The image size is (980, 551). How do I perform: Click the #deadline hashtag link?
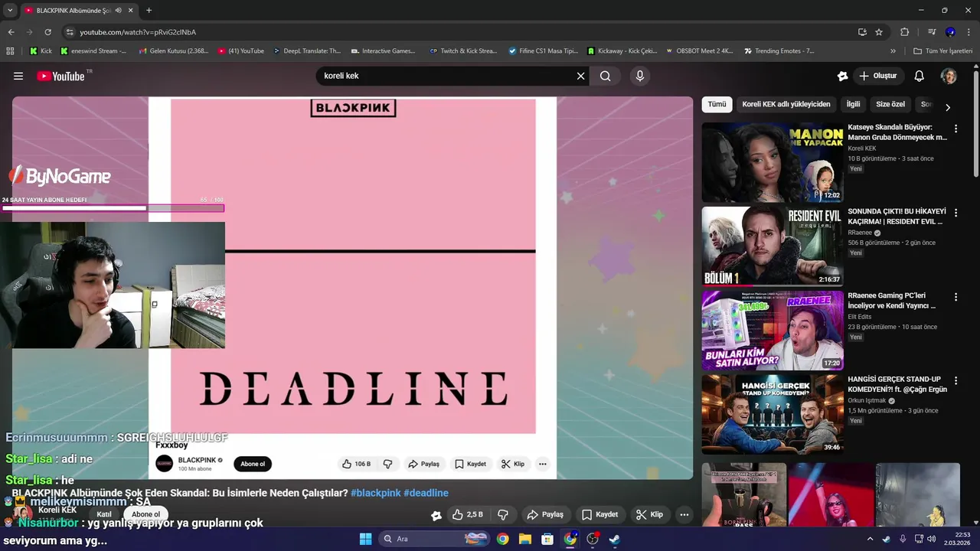coord(426,493)
